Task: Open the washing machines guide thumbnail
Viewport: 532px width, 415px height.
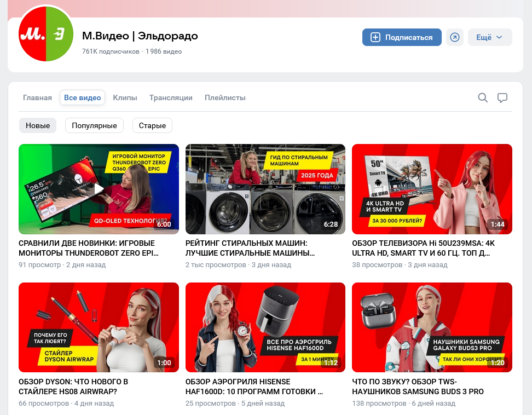Action: point(265,189)
